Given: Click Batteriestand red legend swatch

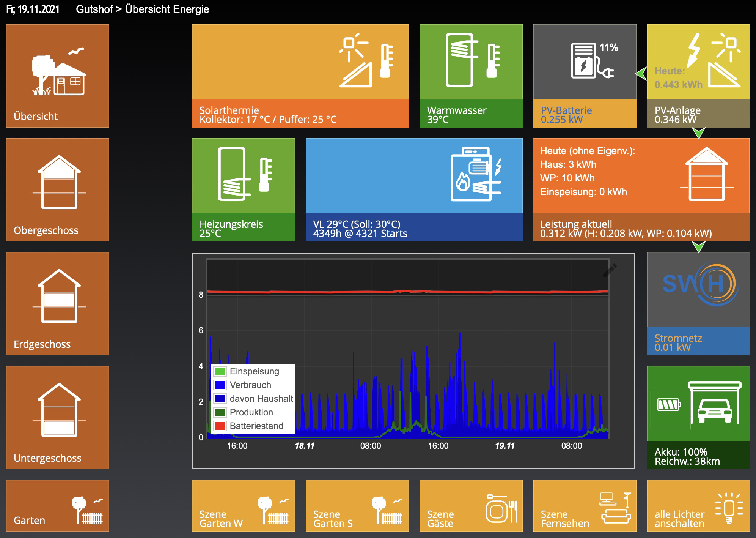Looking at the screenshot, I should point(220,426).
